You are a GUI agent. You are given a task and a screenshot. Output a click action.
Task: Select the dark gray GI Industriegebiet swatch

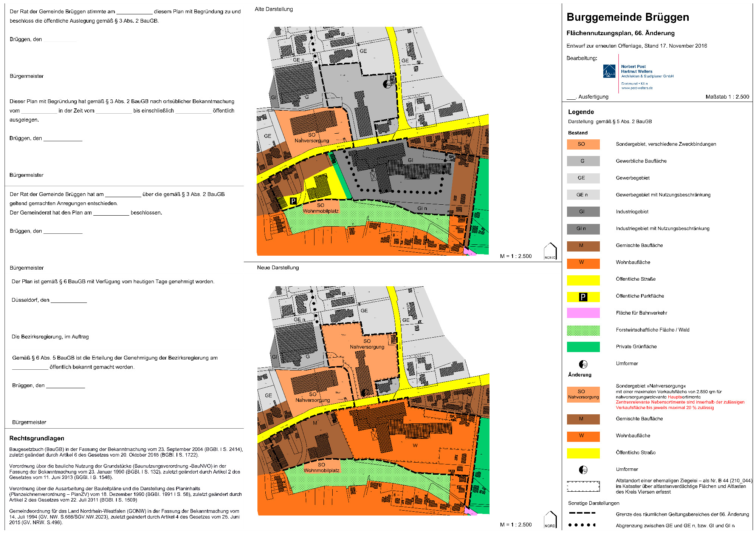click(583, 212)
